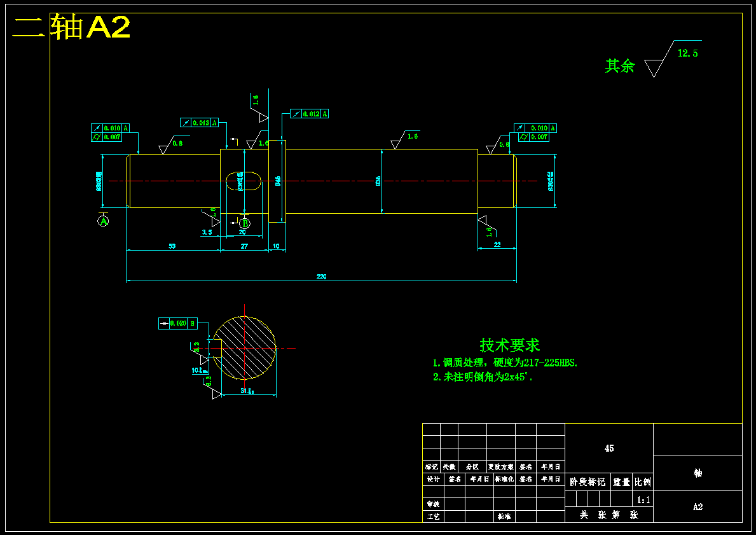The height and width of the screenshot is (535, 756).
Task: Select the scale value '1:1'
Action: coord(643,500)
